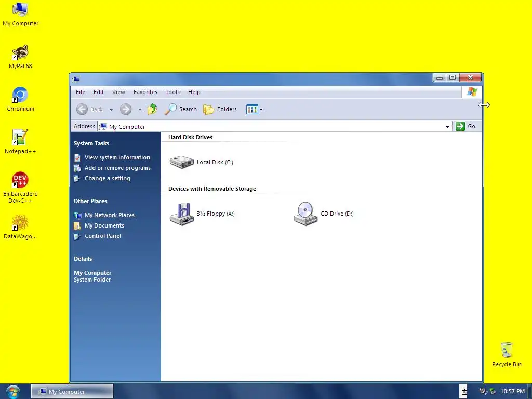This screenshot has height=399, width=532.
Task: Open Control Panel from Other Places
Action: pos(98,236)
